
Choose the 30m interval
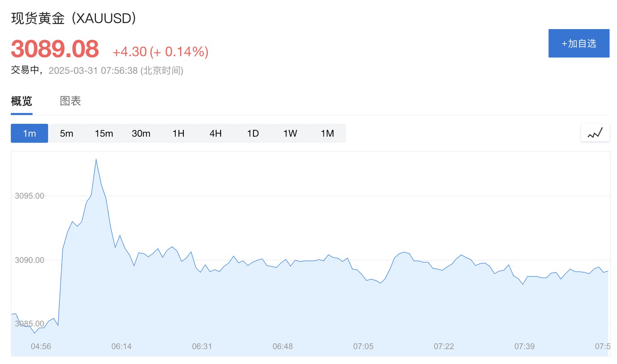(141, 133)
